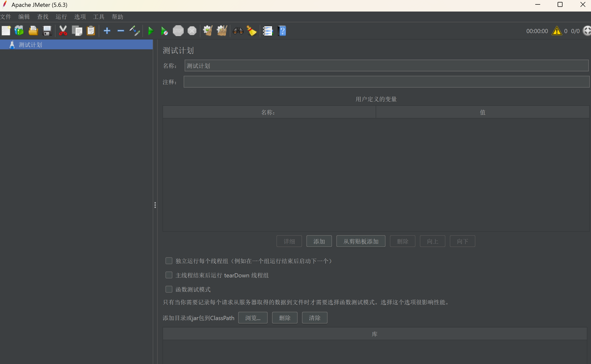Viewport: 591px width, 364px height.
Task: Enable run thread groups consecutively checkbox
Action: (x=169, y=261)
